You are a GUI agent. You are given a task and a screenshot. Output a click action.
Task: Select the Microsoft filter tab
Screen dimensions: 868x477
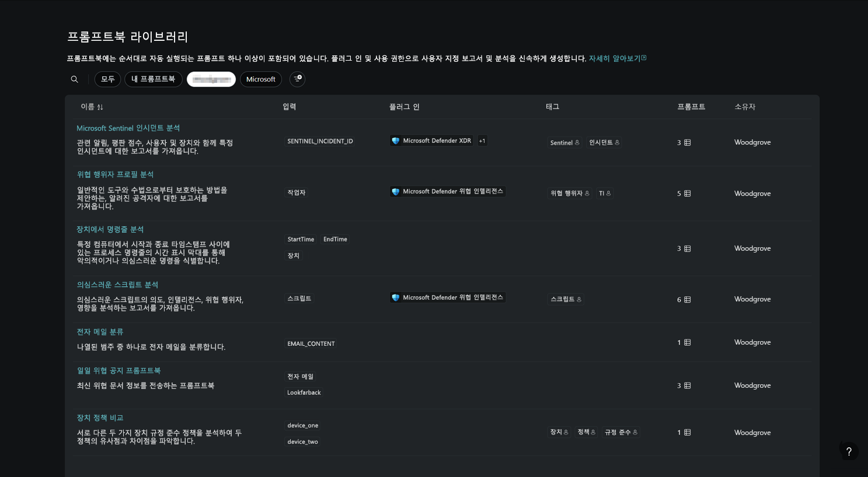click(261, 79)
